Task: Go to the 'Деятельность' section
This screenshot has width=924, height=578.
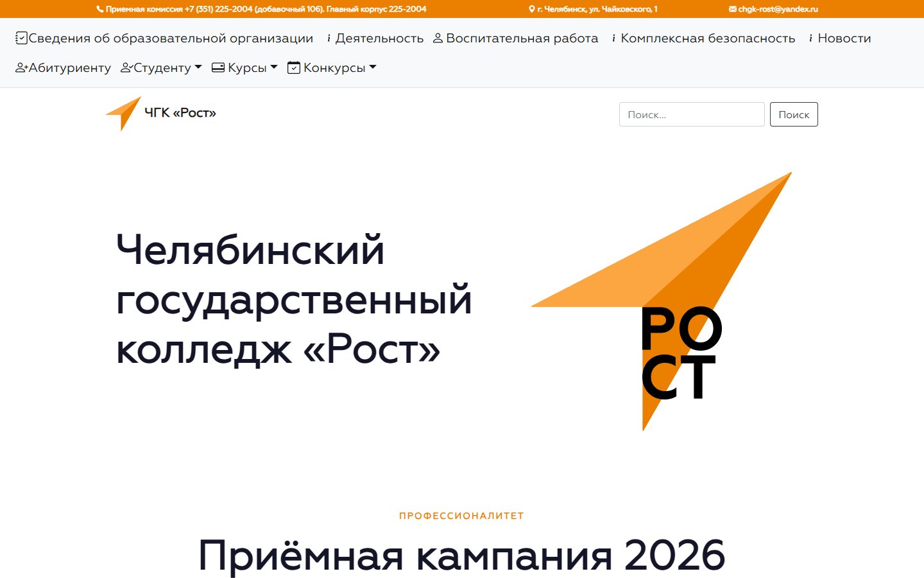Action: point(375,38)
